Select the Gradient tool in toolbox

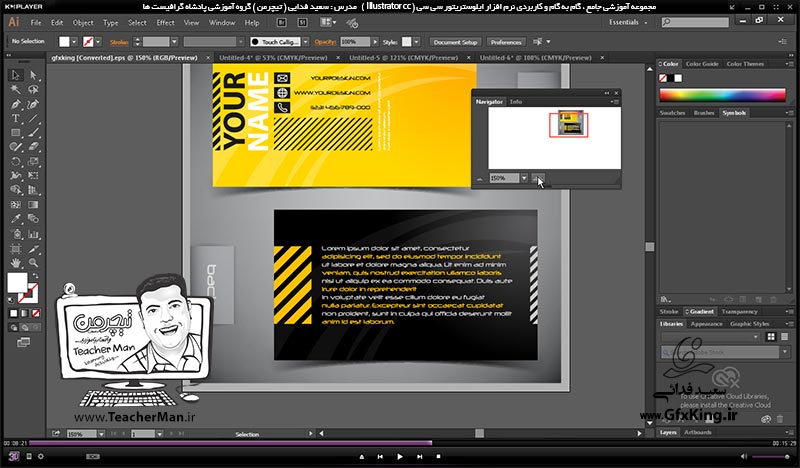point(33,205)
